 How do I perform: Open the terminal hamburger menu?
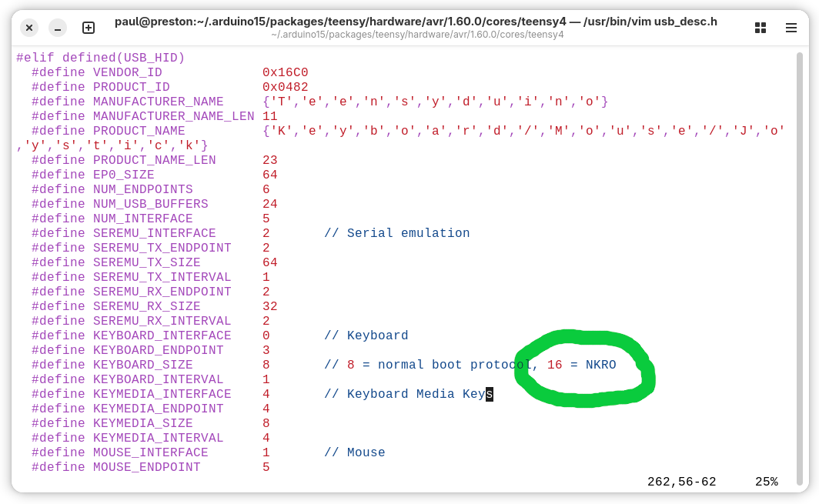click(x=791, y=28)
